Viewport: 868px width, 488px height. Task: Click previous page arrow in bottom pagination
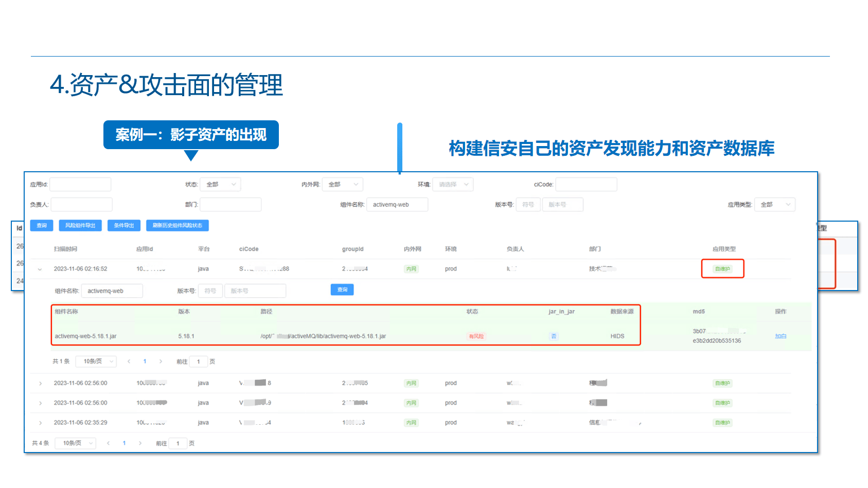point(108,443)
